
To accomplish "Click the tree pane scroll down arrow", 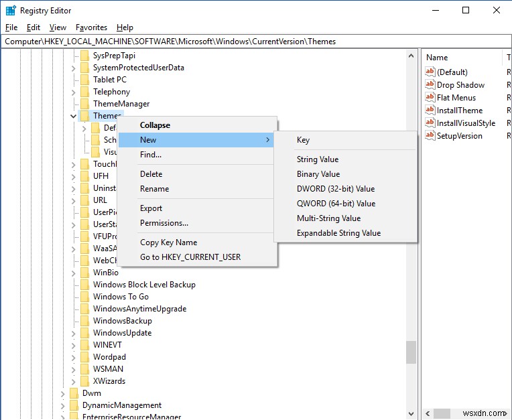I will point(411,414).
